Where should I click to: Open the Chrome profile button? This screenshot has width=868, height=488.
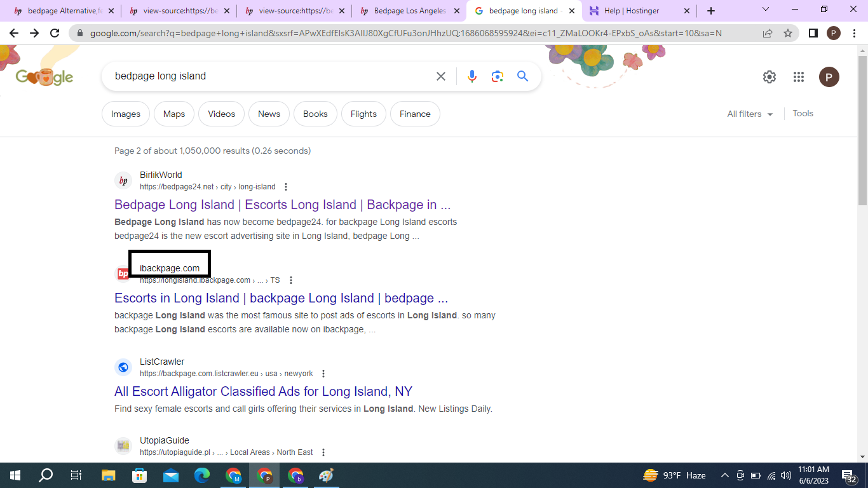pyautogui.click(x=833, y=33)
